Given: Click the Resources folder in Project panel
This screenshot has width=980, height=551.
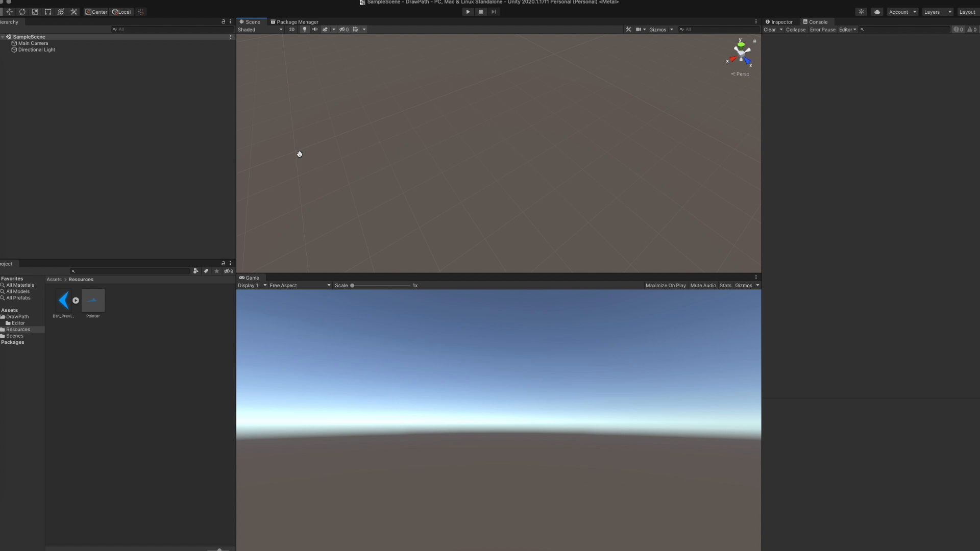Looking at the screenshot, I should click(x=18, y=329).
